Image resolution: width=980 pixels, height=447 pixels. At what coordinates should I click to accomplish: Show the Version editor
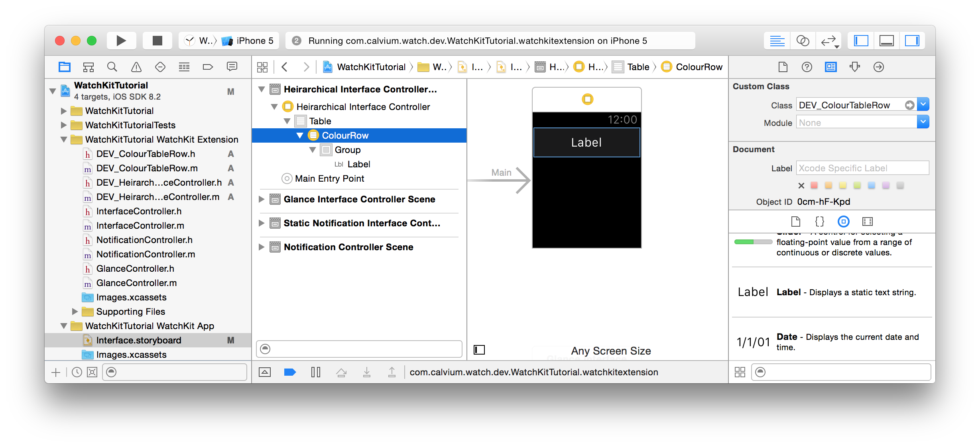click(x=829, y=41)
